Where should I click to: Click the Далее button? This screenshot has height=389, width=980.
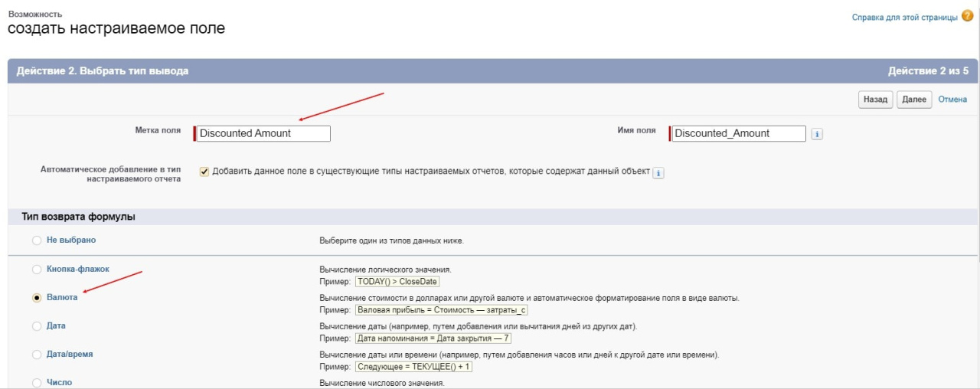pyautogui.click(x=914, y=100)
